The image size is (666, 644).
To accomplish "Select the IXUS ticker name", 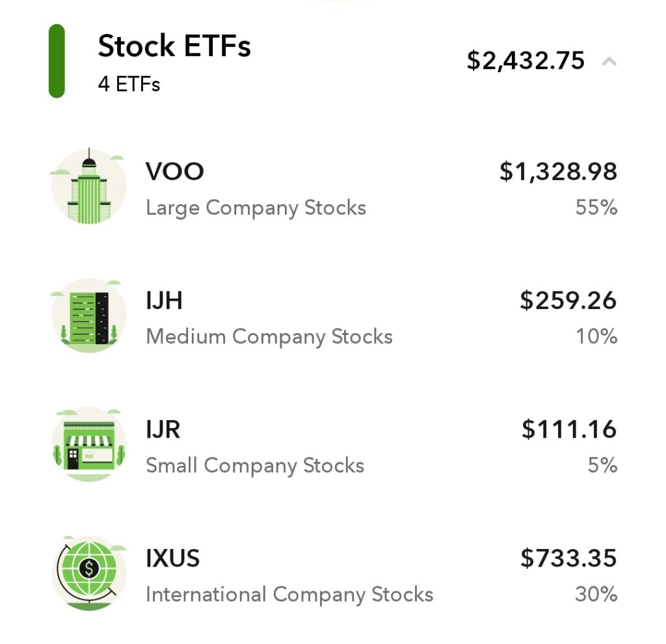I will pos(172,558).
